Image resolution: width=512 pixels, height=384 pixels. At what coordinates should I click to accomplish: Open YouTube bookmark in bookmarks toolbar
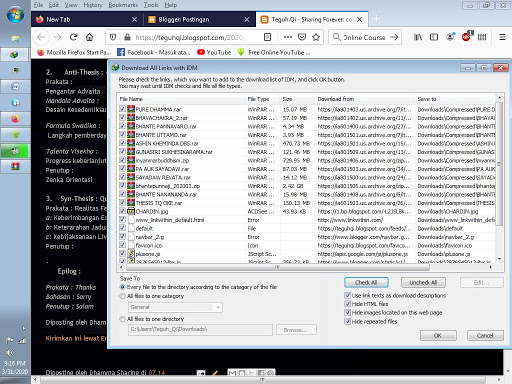[x=214, y=52]
